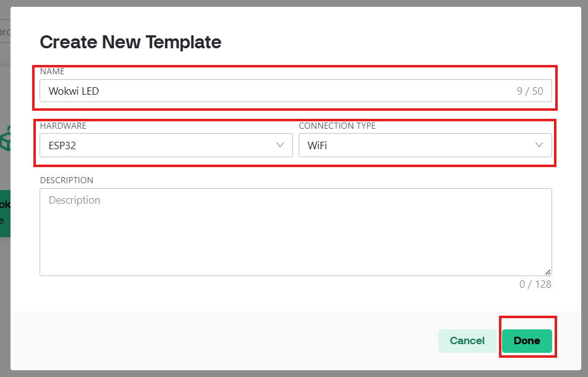Click the HARDWARE field label
The height and width of the screenshot is (377, 588).
(x=63, y=126)
